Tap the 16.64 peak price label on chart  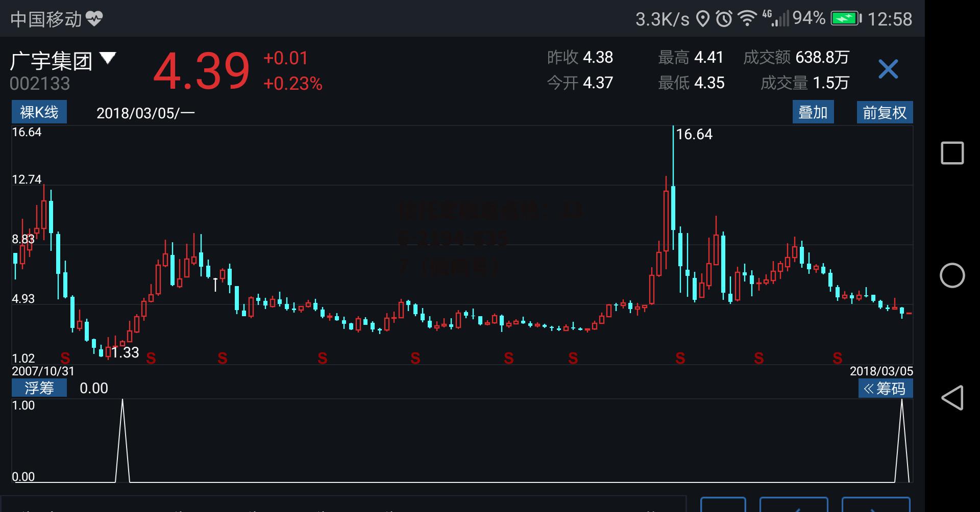tap(694, 134)
